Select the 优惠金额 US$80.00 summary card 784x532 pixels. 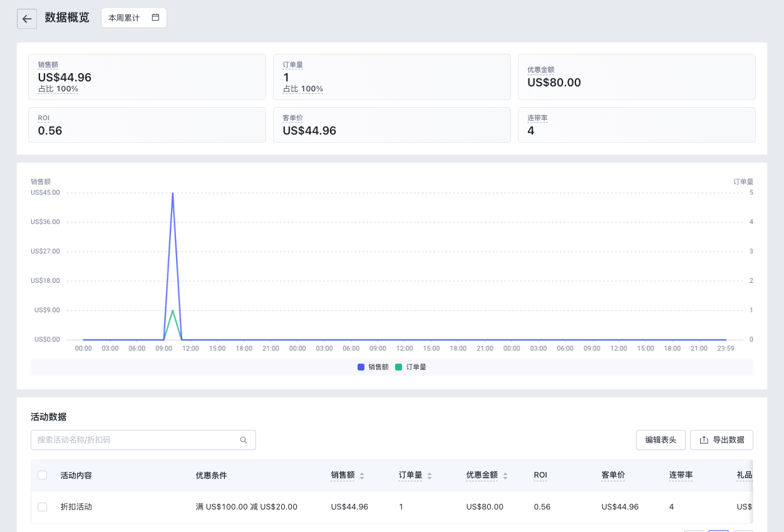click(x=637, y=77)
